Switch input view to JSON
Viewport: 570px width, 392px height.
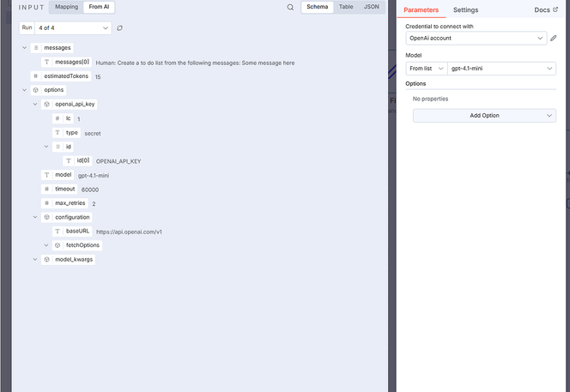tap(371, 7)
